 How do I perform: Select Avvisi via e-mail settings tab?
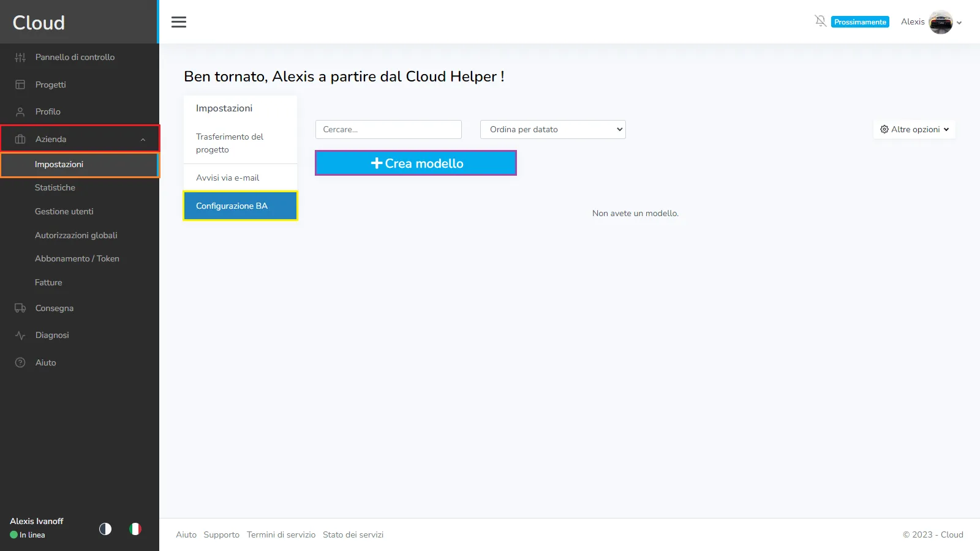240,178
